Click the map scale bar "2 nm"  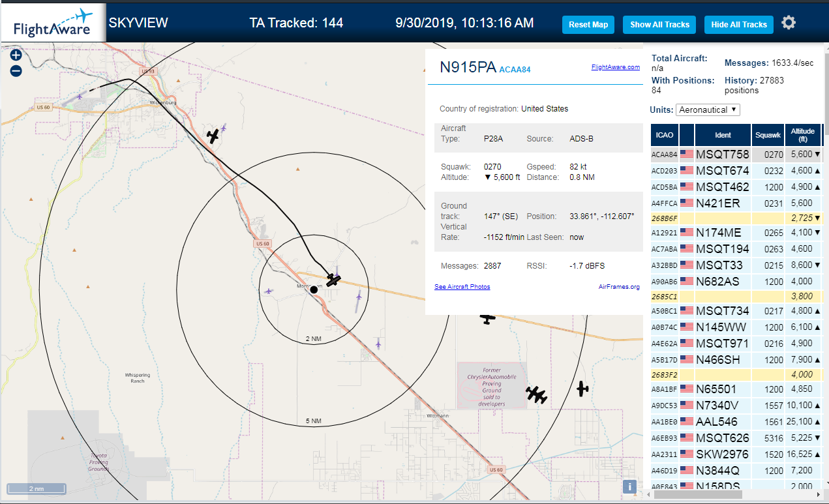tap(36, 488)
